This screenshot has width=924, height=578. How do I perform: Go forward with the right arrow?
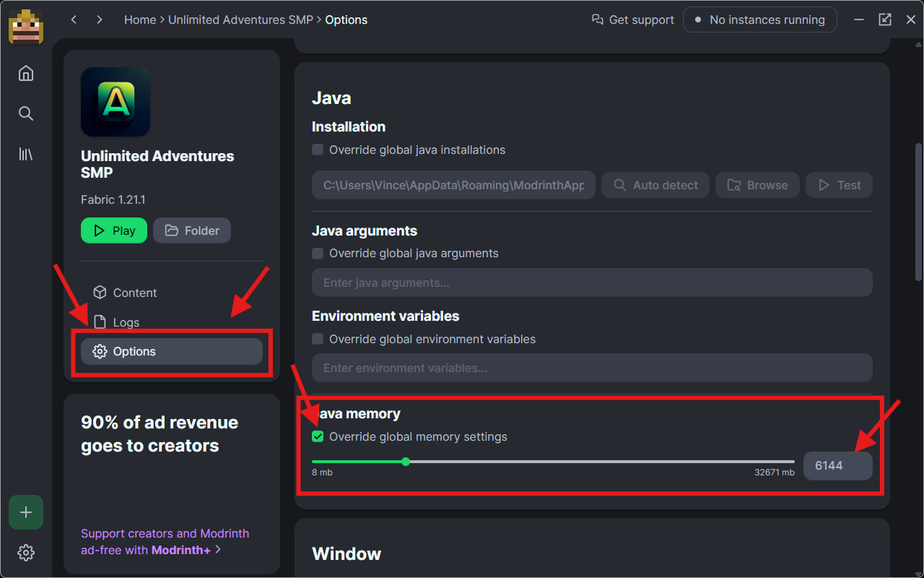(100, 20)
